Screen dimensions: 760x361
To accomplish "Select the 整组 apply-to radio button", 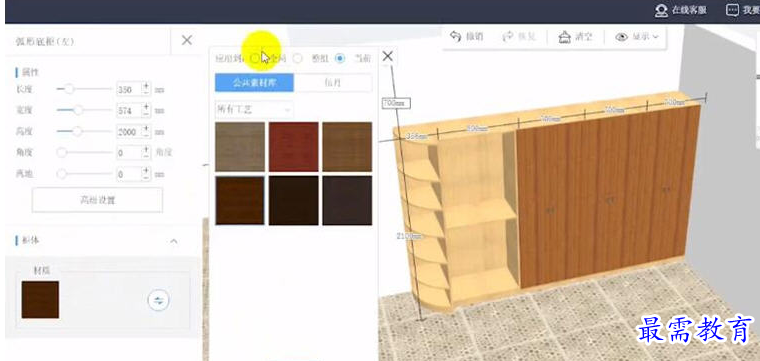I will pos(298,58).
